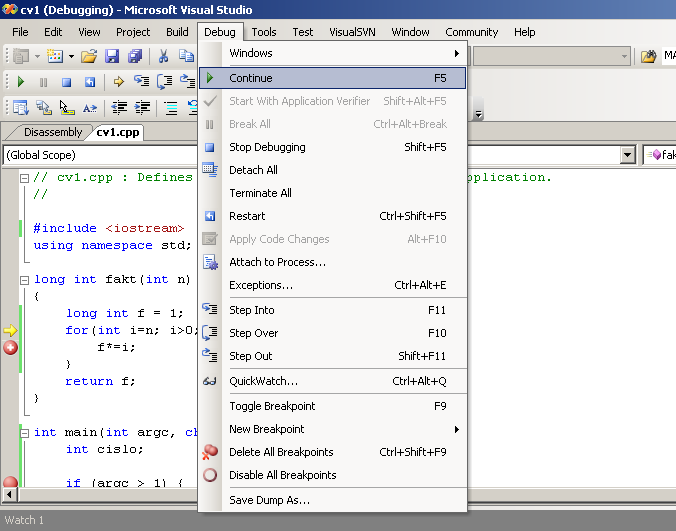Open the File menu

tap(20, 32)
